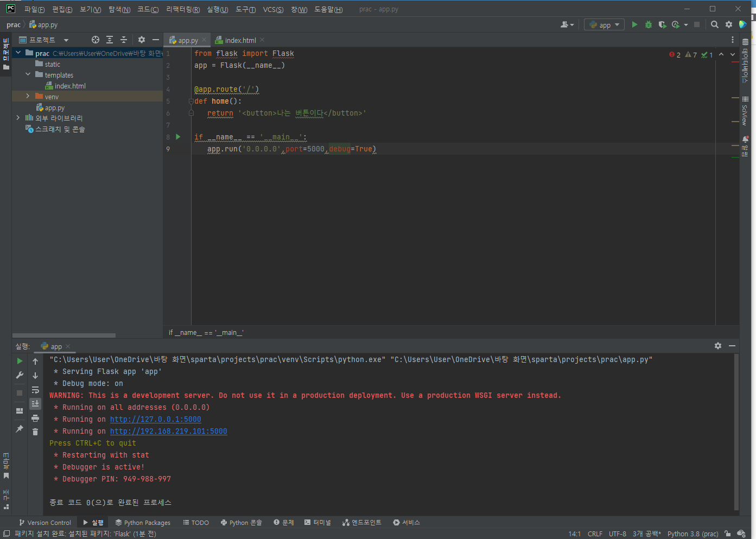Click the project panel horizontal scrollbar
The width and height of the screenshot is (756, 539).
coord(64,335)
